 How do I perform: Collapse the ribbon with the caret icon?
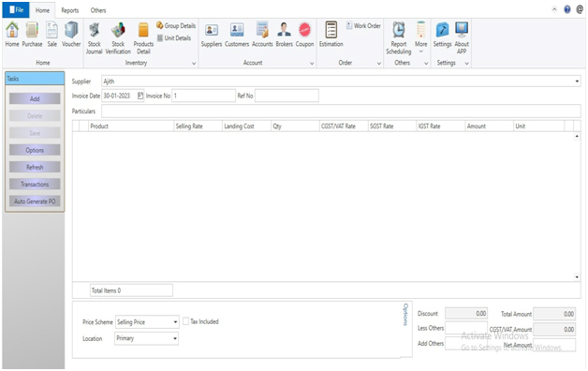pyautogui.click(x=554, y=9)
